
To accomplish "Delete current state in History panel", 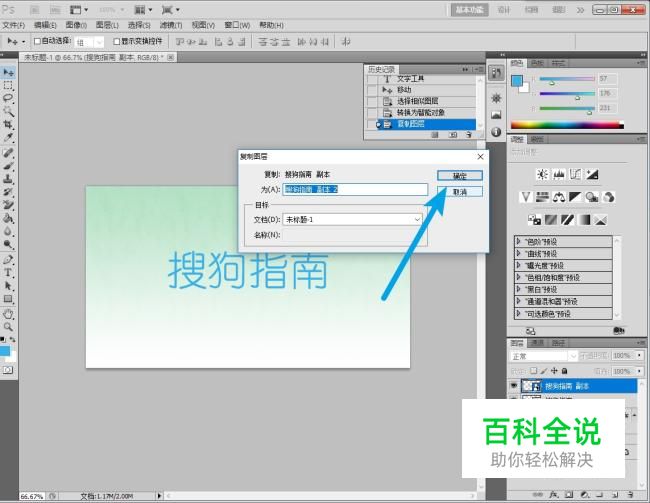I will click(x=468, y=135).
